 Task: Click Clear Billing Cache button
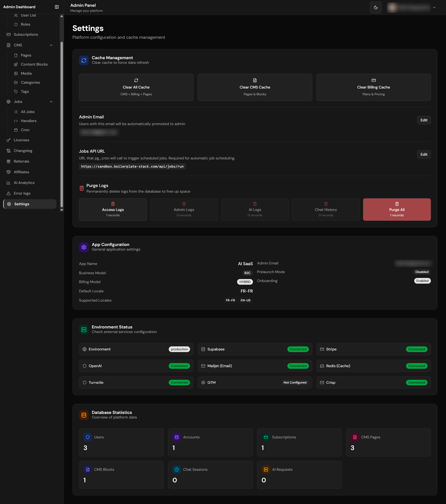pyautogui.click(x=374, y=87)
